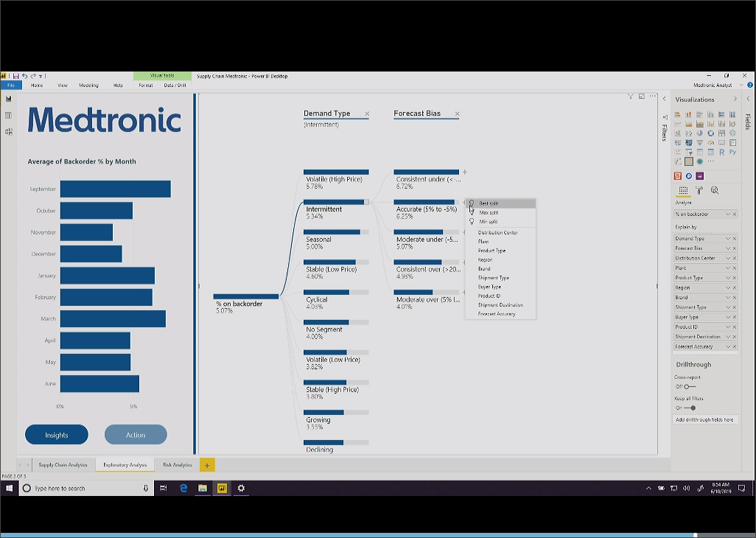Remove % on backorder from Analyze field
Image resolution: width=756 pixels, height=538 pixels.
[735, 214]
